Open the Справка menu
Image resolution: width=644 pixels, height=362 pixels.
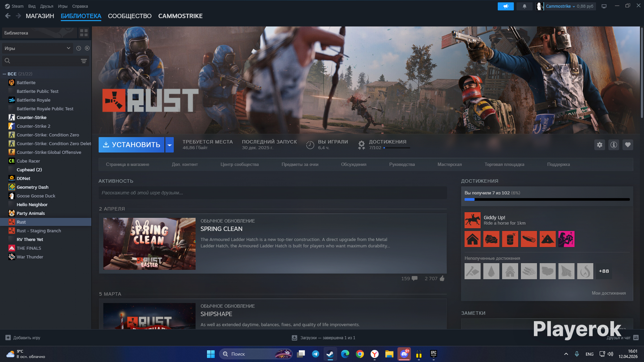(80, 6)
